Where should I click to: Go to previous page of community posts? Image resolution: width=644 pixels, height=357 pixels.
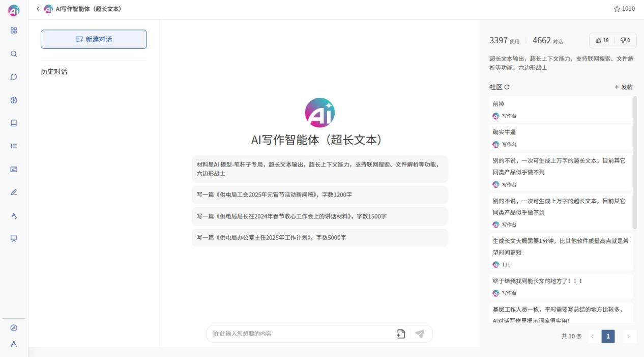click(593, 336)
